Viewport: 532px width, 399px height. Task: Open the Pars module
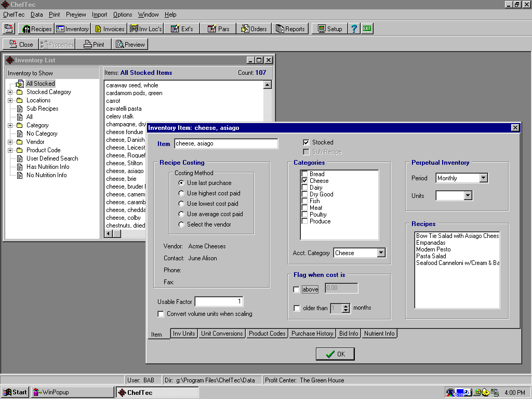(218, 29)
